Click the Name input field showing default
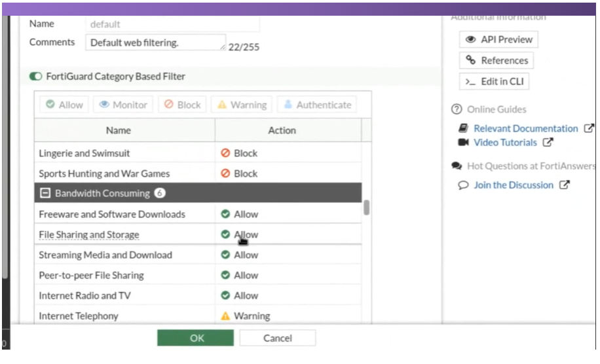This screenshot has height=364, width=600. [172, 24]
